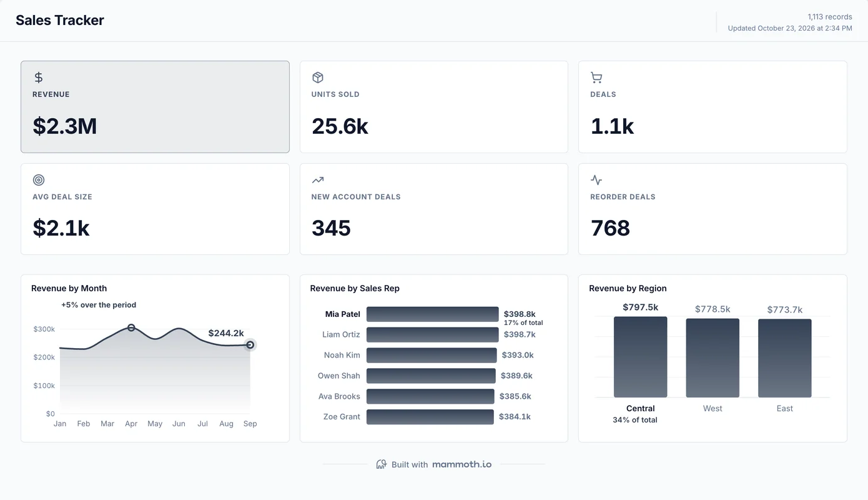This screenshot has width=868, height=500.
Task: Click the September endpoint marker on revenue line
Action: tap(250, 345)
